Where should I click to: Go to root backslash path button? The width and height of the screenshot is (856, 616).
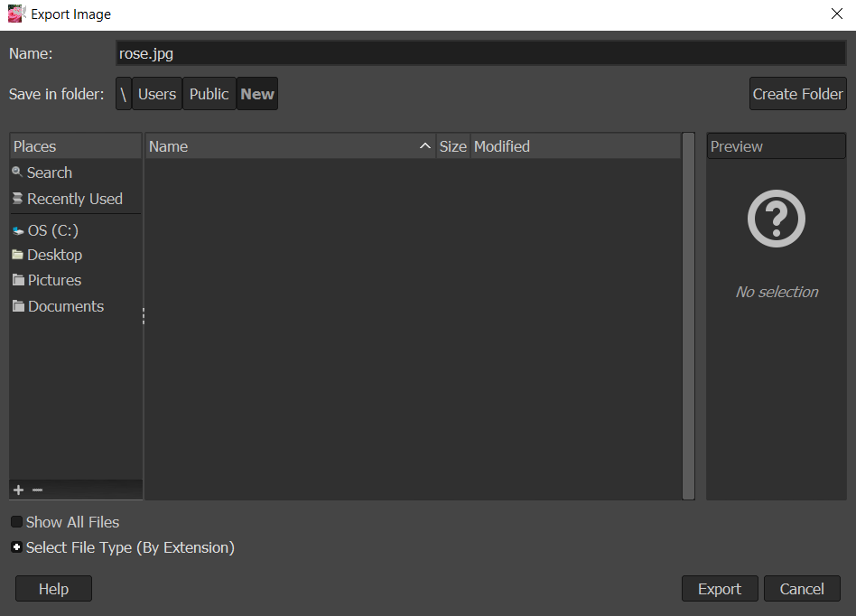(124, 94)
